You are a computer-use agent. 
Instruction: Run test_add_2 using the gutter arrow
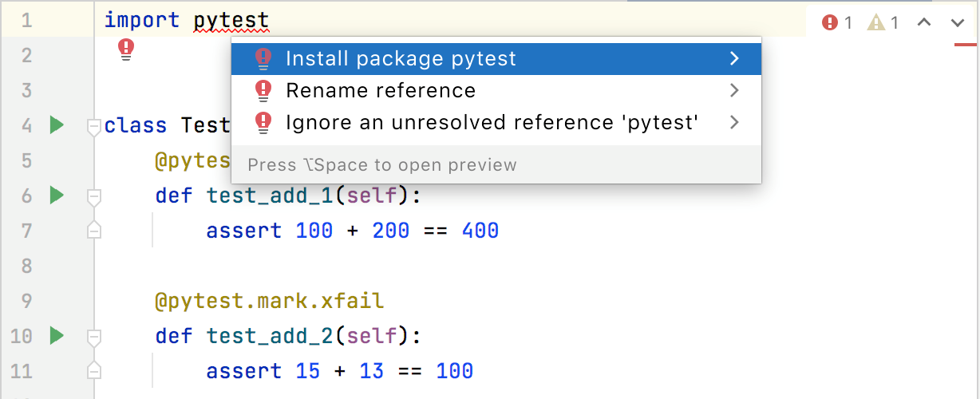(x=56, y=335)
